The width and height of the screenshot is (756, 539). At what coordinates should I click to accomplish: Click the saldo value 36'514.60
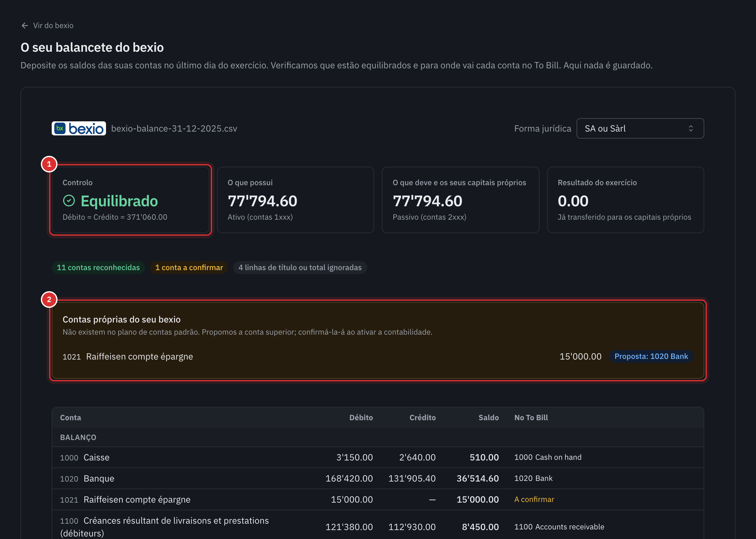(477, 478)
